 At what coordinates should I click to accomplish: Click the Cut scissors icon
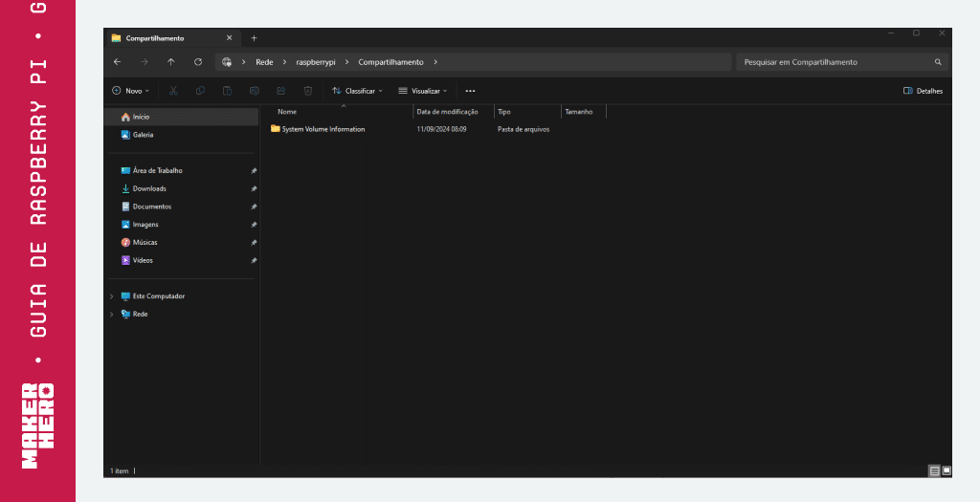173,91
